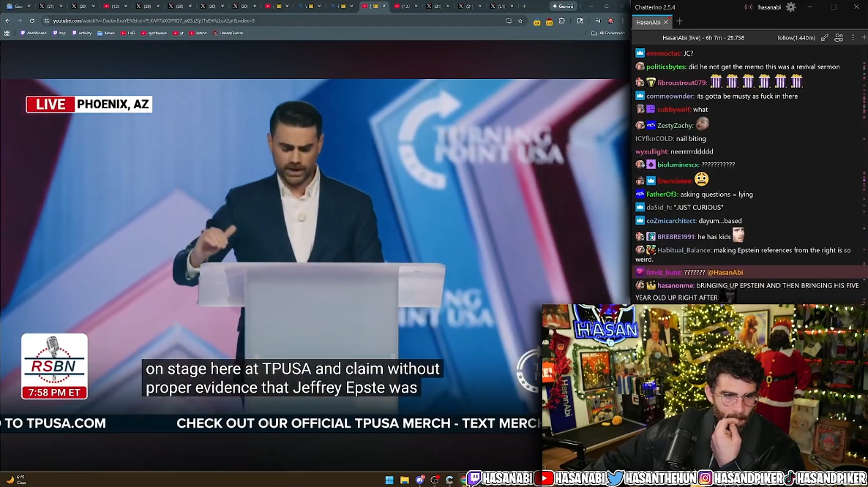
Task: Open the synthwave bookmark
Action: 154,33
